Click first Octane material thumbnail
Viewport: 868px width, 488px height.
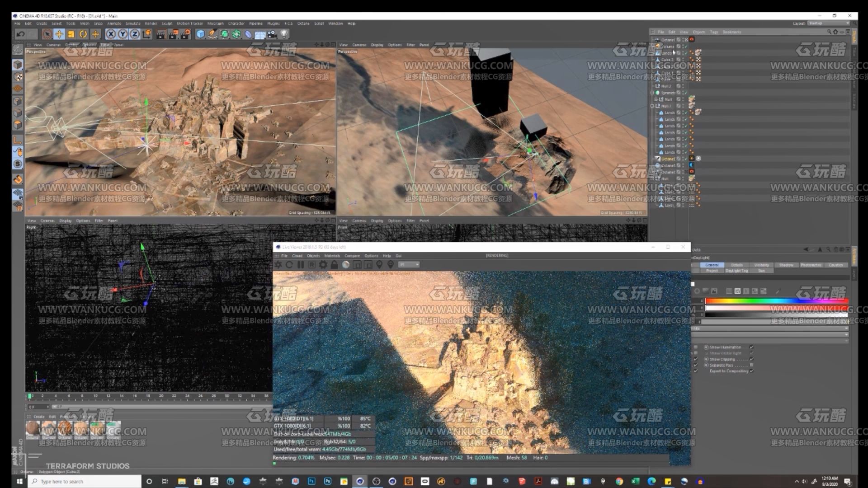click(x=33, y=428)
